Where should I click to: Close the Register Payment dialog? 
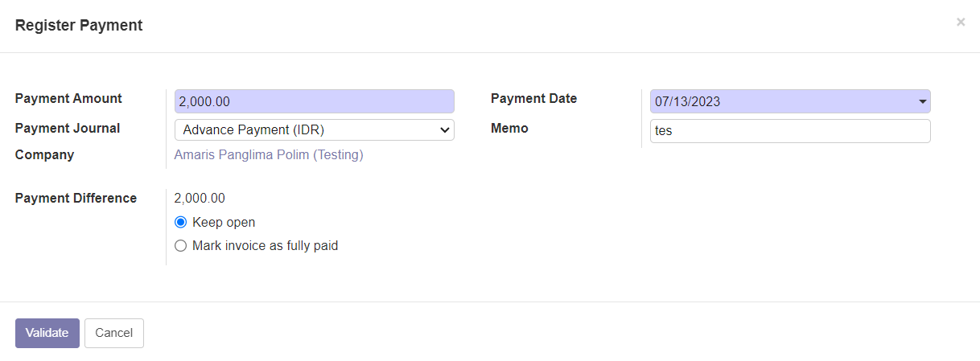click(960, 23)
